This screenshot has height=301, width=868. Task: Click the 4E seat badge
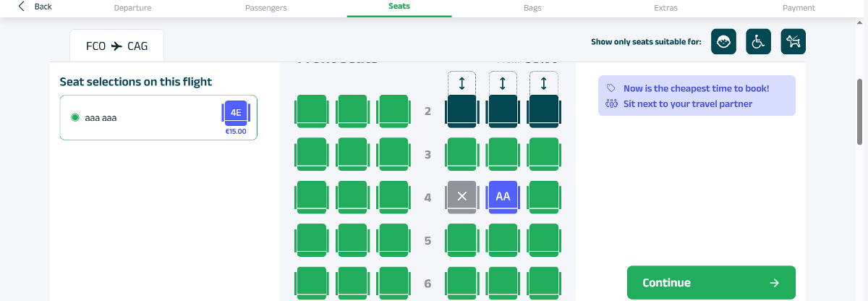(235, 114)
